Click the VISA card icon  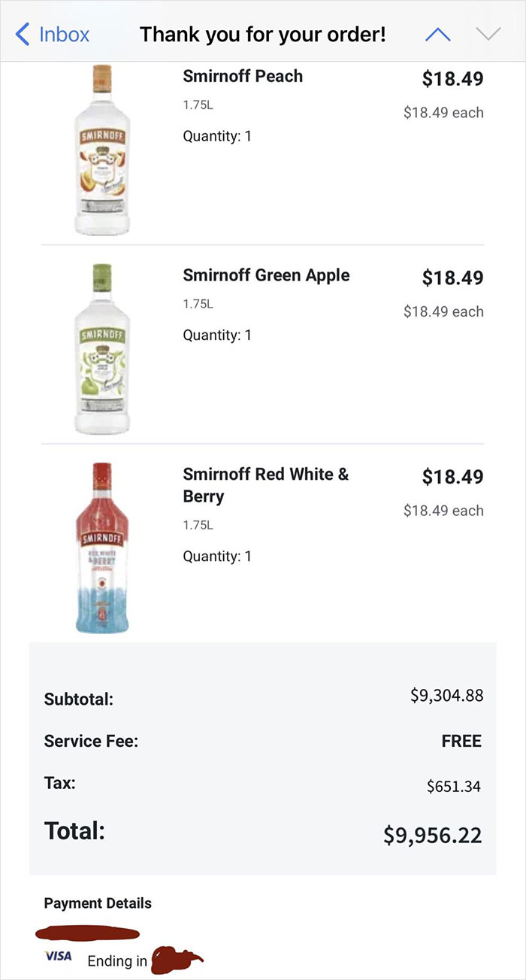pos(58,956)
